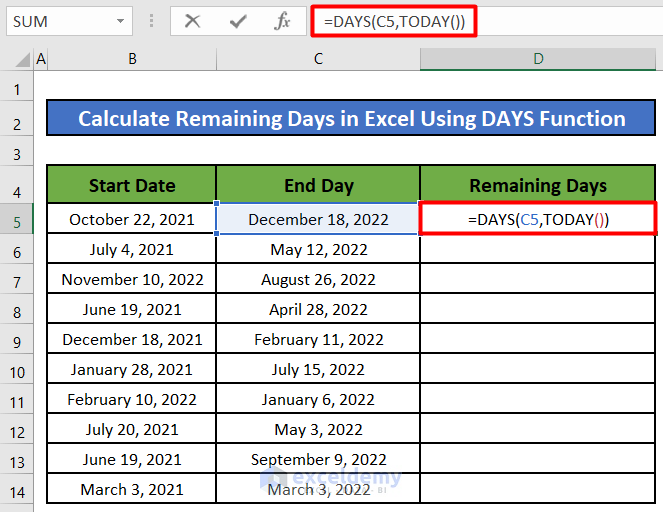The height and width of the screenshot is (512, 663).
Task: Select column C header
Action: pos(318,60)
